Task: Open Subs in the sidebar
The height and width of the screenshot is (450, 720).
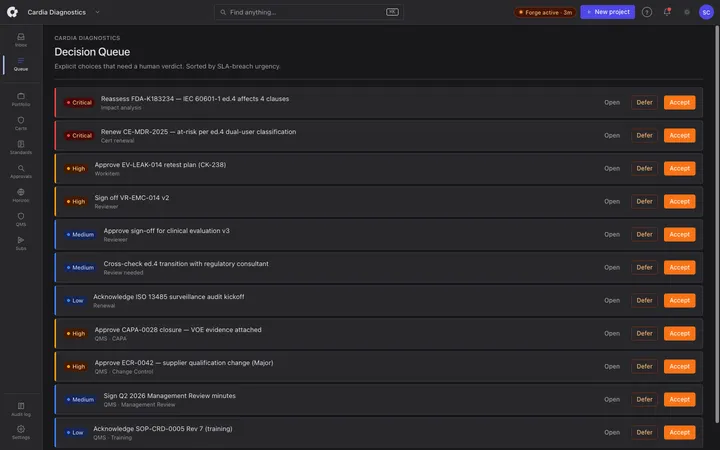Action: (21, 243)
